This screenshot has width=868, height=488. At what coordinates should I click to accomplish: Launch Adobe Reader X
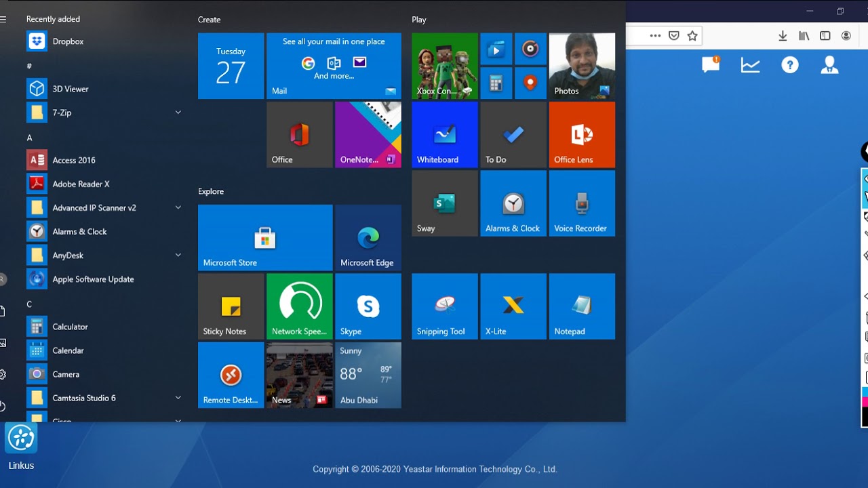pos(104,184)
